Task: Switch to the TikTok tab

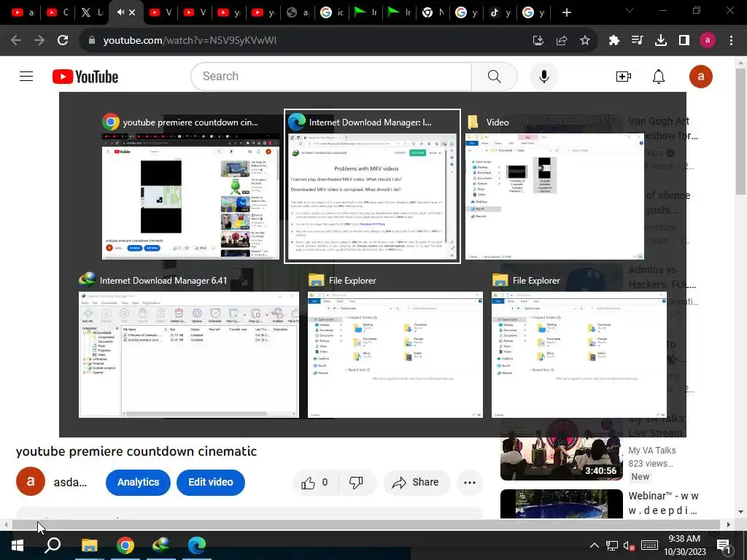Action: 500,12
